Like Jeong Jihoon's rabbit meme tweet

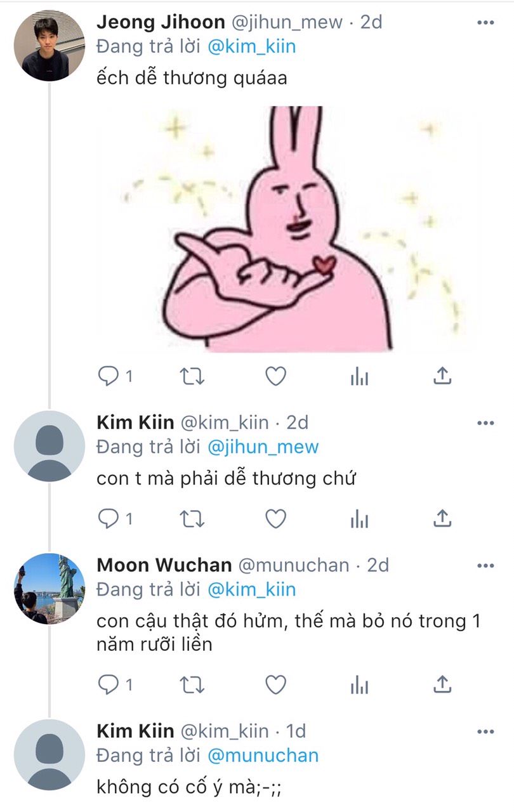click(x=275, y=377)
